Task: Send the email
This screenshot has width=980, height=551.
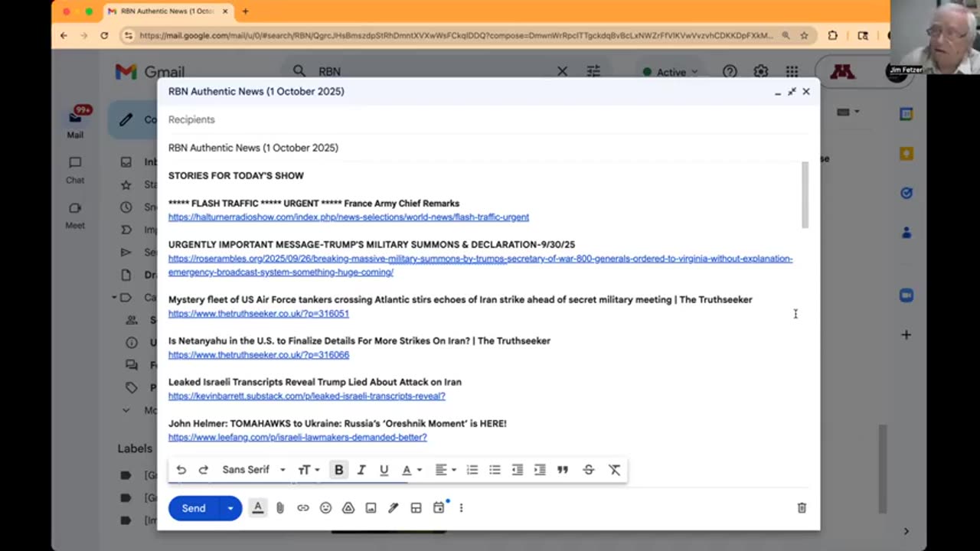Action: tap(194, 508)
